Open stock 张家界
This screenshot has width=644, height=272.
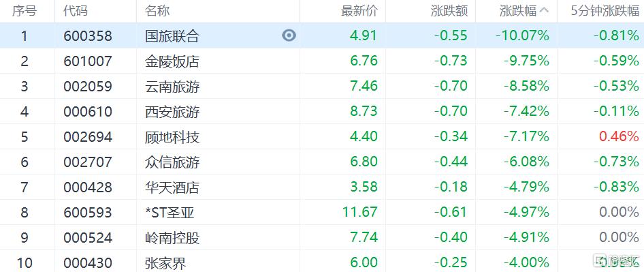point(165,262)
